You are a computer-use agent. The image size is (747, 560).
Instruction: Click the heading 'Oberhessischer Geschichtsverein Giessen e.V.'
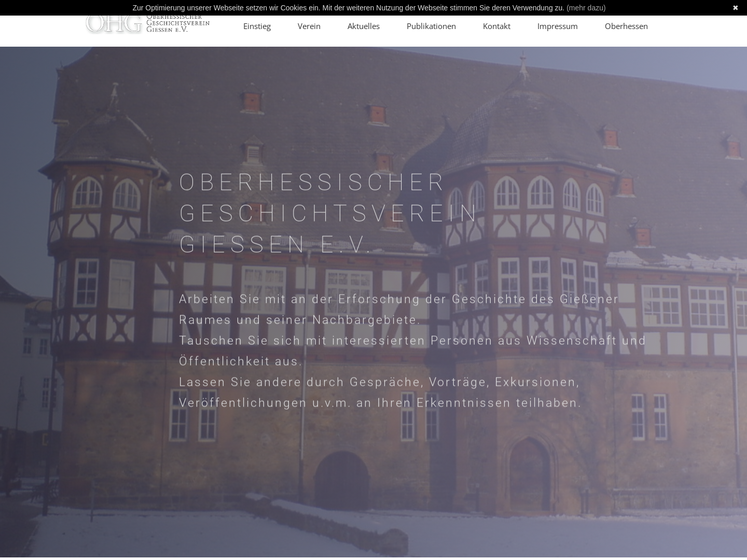coord(328,213)
